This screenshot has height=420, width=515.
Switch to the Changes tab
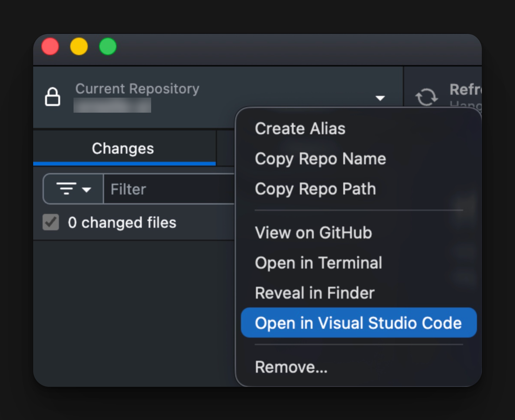pos(125,148)
